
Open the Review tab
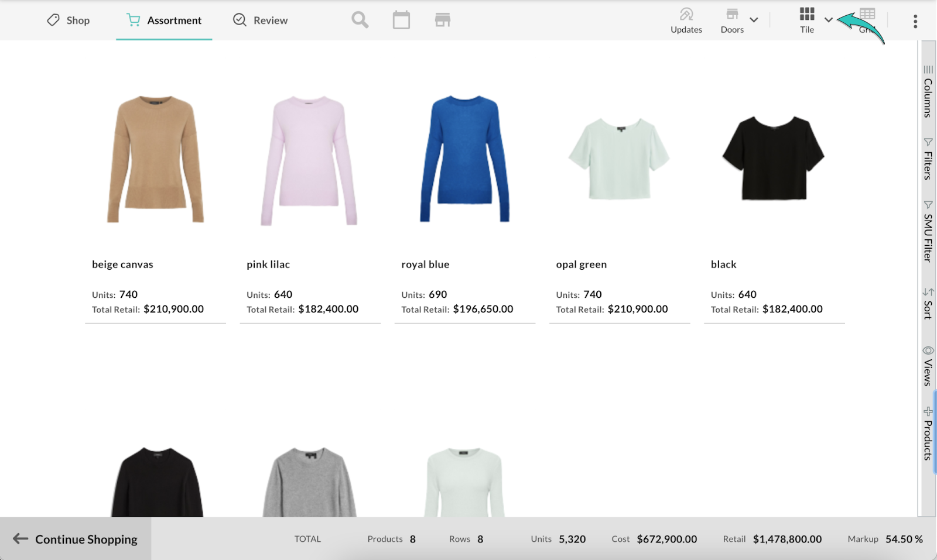coord(260,20)
